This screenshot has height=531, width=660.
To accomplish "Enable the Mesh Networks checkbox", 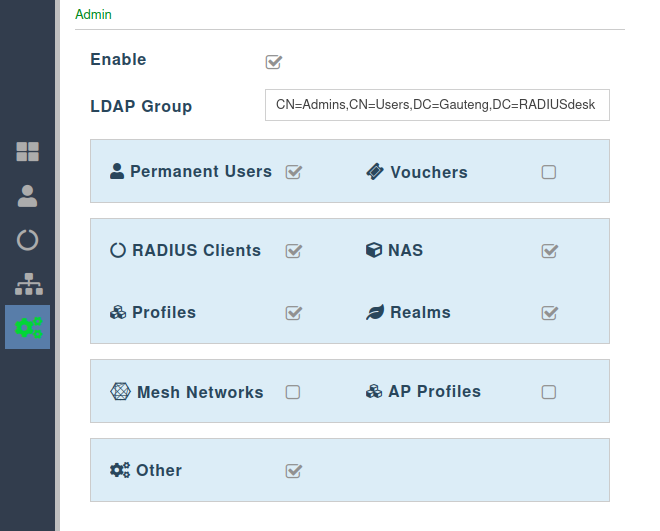I will click(x=293, y=392).
